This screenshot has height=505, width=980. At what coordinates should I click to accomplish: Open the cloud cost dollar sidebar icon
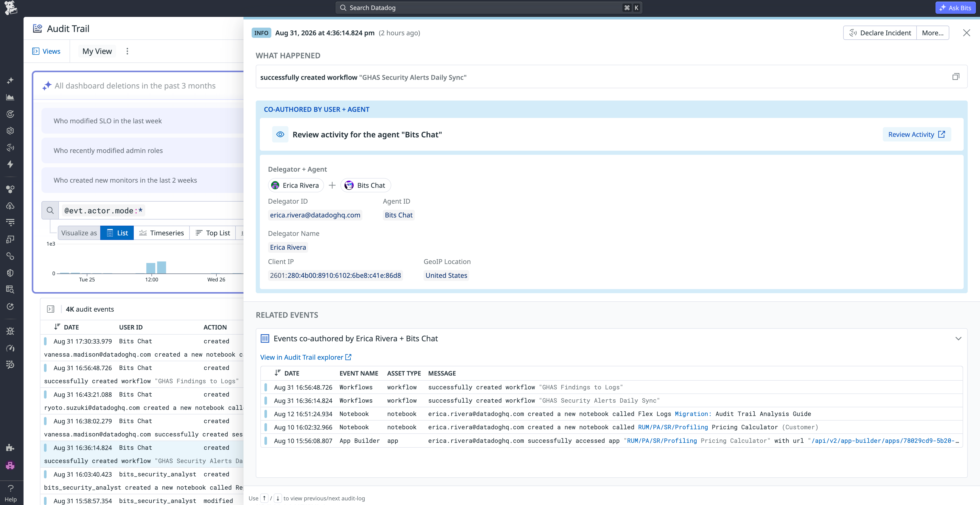10,206
